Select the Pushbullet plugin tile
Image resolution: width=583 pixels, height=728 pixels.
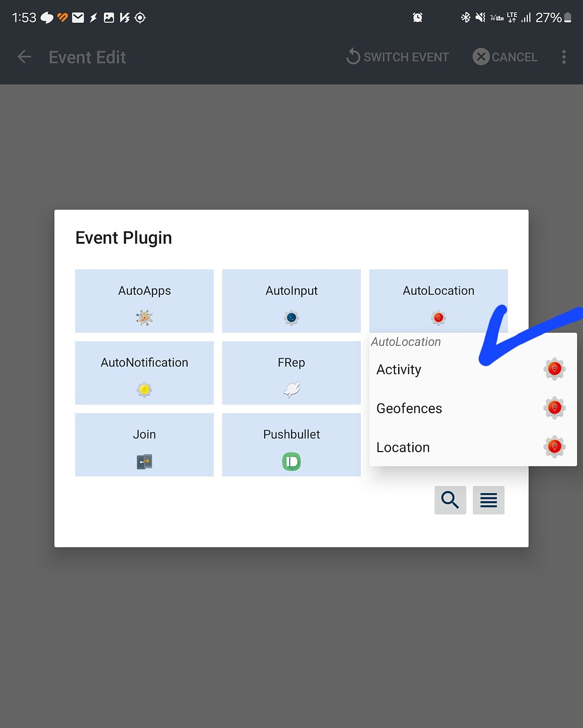coord(291,445)
